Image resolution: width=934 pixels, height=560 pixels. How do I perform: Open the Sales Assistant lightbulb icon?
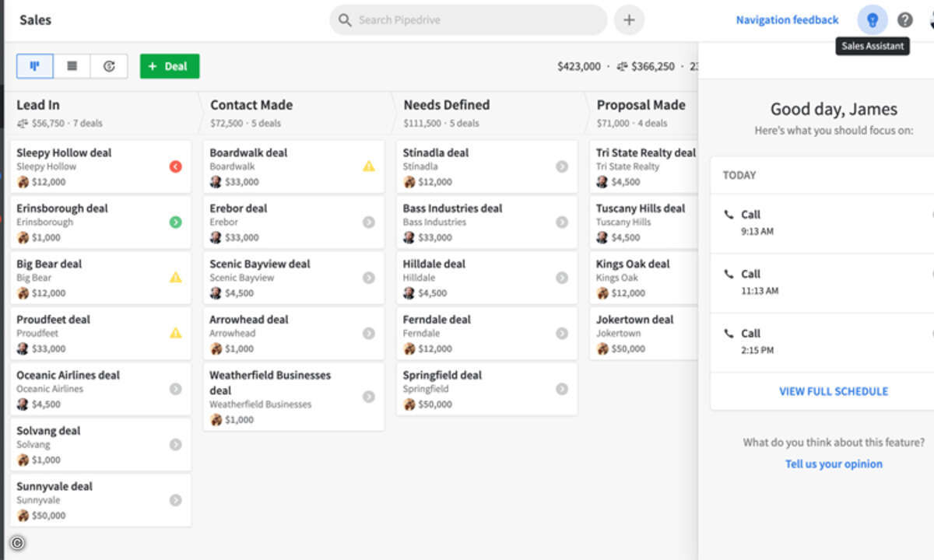pos(872,20)
